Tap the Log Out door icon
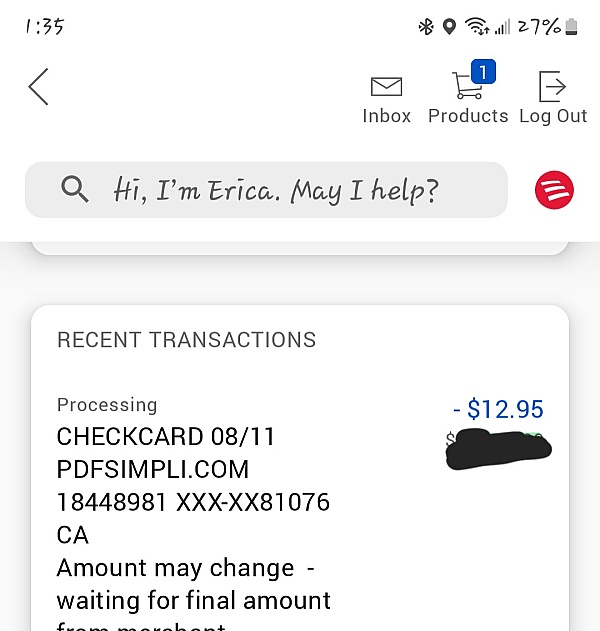This screenshot has width=600, height=631. tap(552, 86)
